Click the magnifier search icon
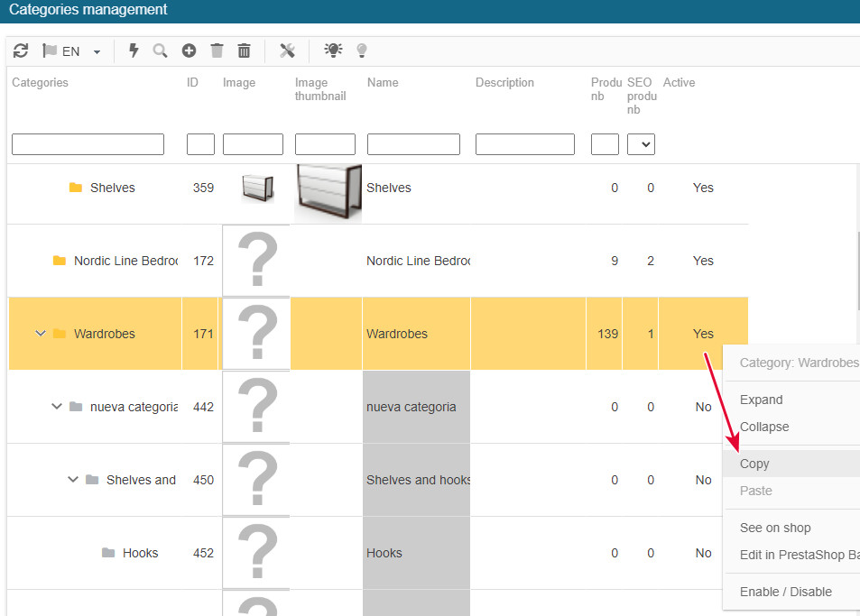The width and height of the screenshot is (860, 616). pos(160,51)
